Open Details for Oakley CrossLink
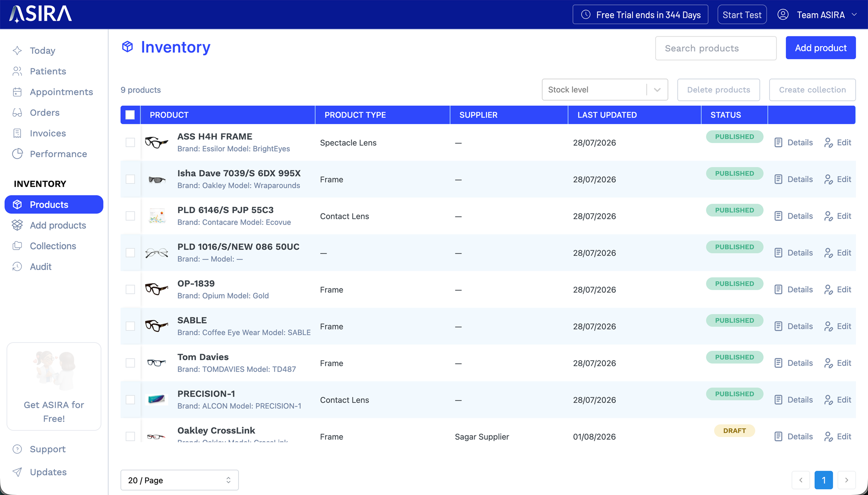The height and width of the screenshot is (495, 868). click(x=794, y=436)
